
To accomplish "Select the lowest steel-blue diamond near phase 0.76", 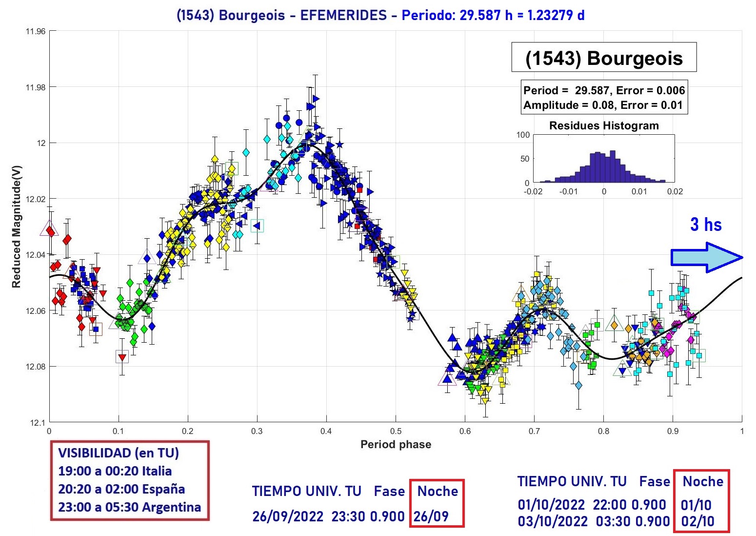I will tap(578, 385).
